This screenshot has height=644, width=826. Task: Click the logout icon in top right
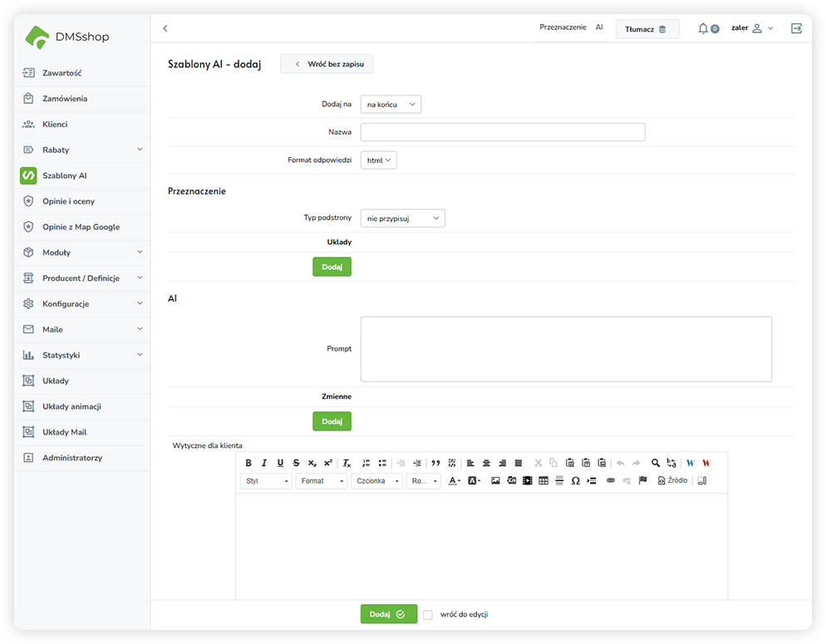796,28
